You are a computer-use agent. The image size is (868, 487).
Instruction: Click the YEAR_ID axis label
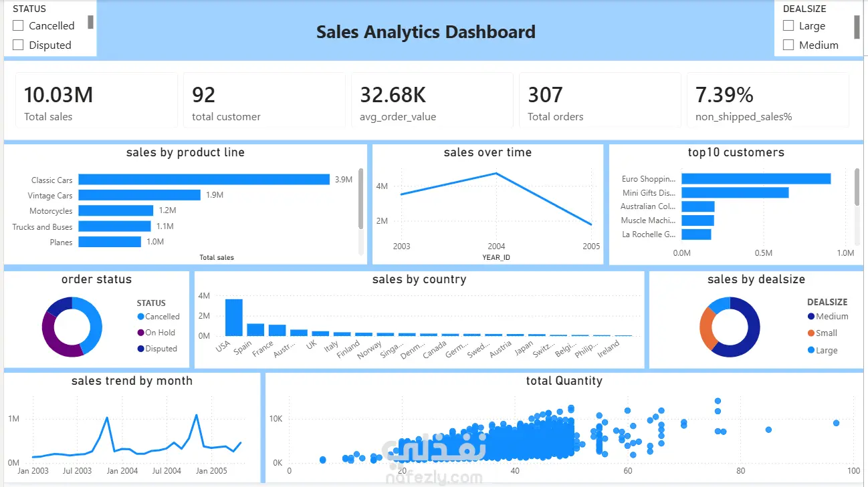coord(496,257)
